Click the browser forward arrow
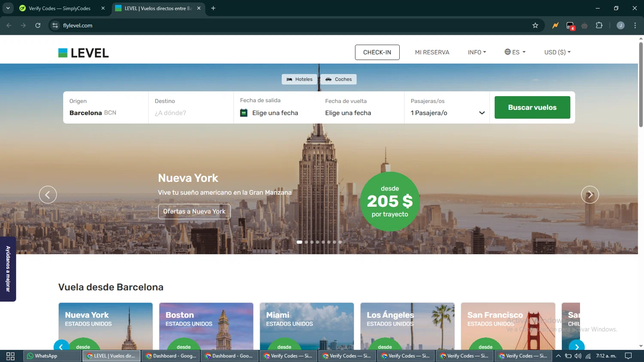Screen dimensions: 644x362 [x=23, y=25]
